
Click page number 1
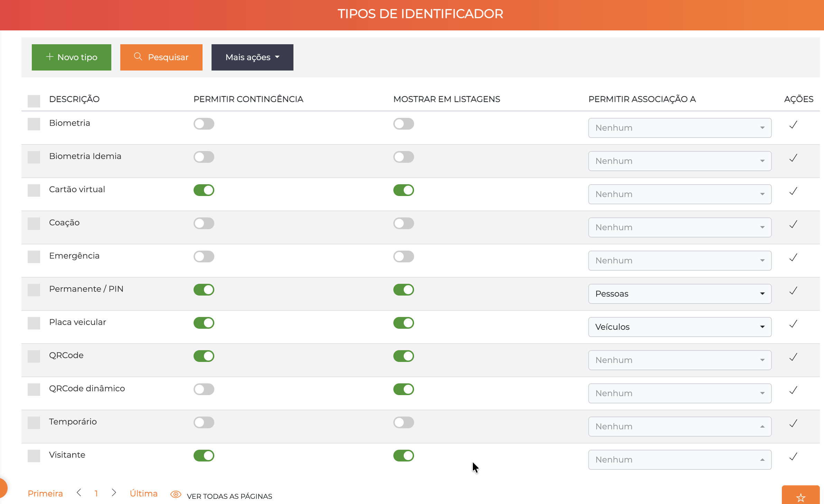pos(96,493)
